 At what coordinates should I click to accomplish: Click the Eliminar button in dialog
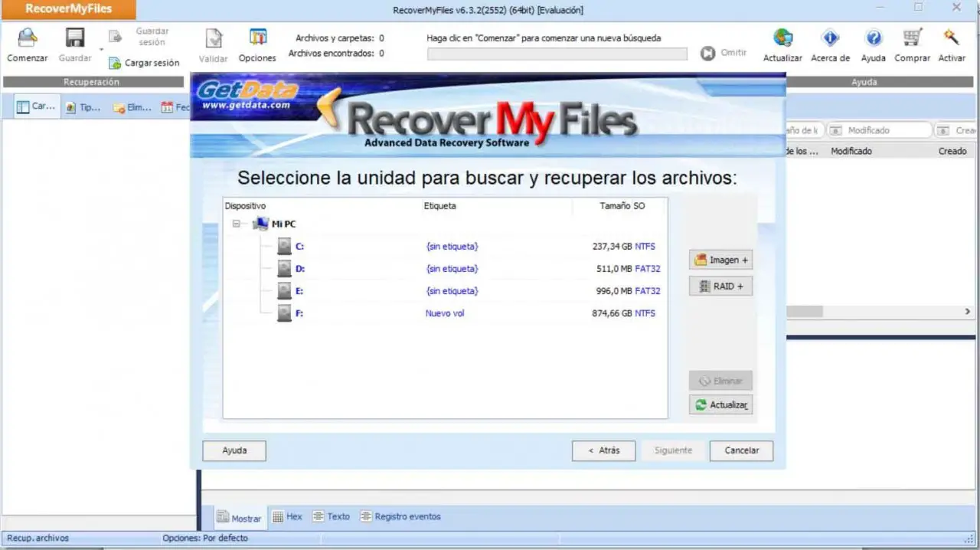coord(720,380)
